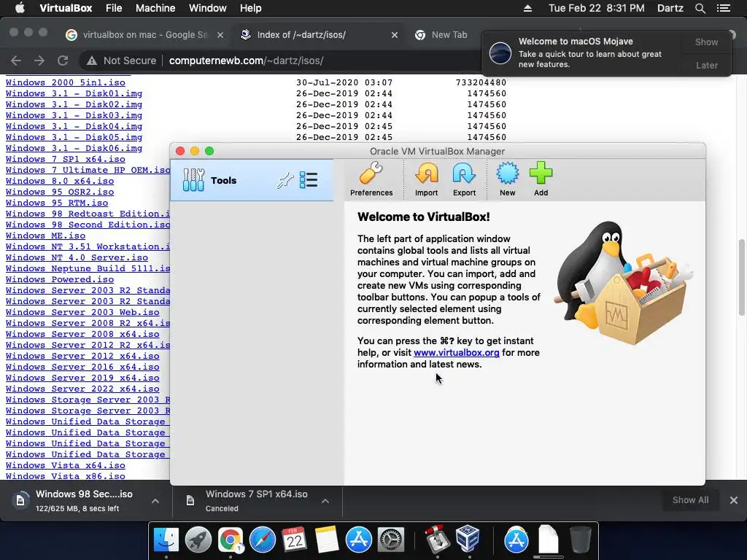
Task: Open the File menu
Action: (114, 8)
